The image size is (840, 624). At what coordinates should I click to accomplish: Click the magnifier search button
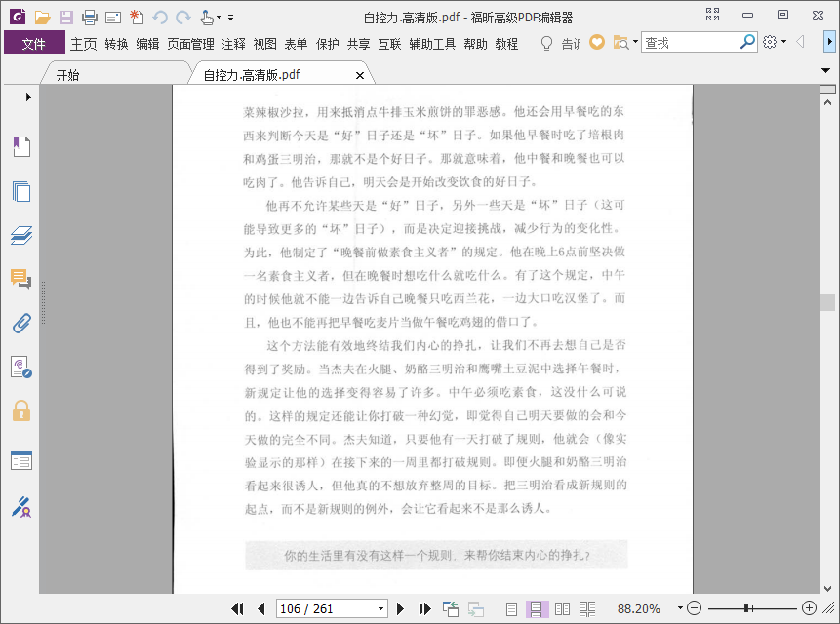[747, 42]
